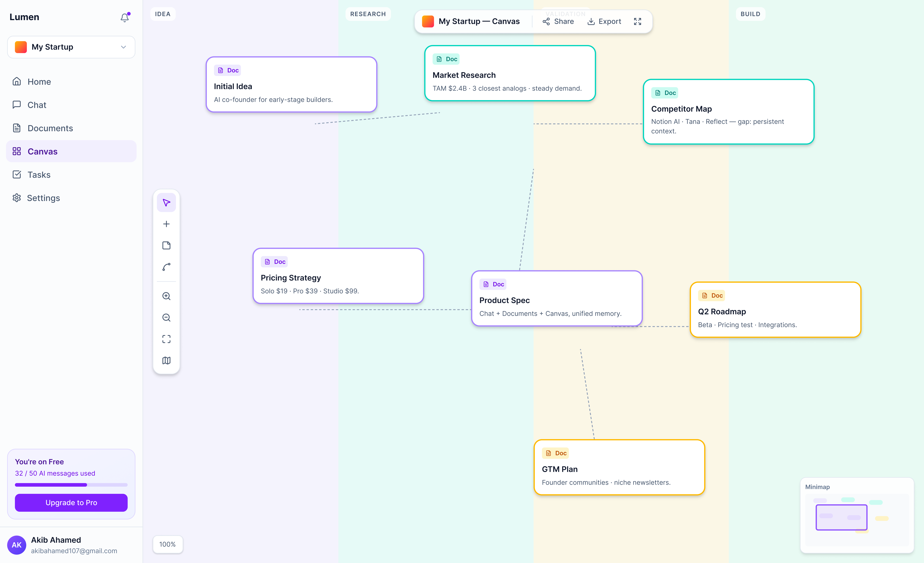This screenshot has height=563, width=924.
Task: Click the BUILD column label
Action: (750, 14)
